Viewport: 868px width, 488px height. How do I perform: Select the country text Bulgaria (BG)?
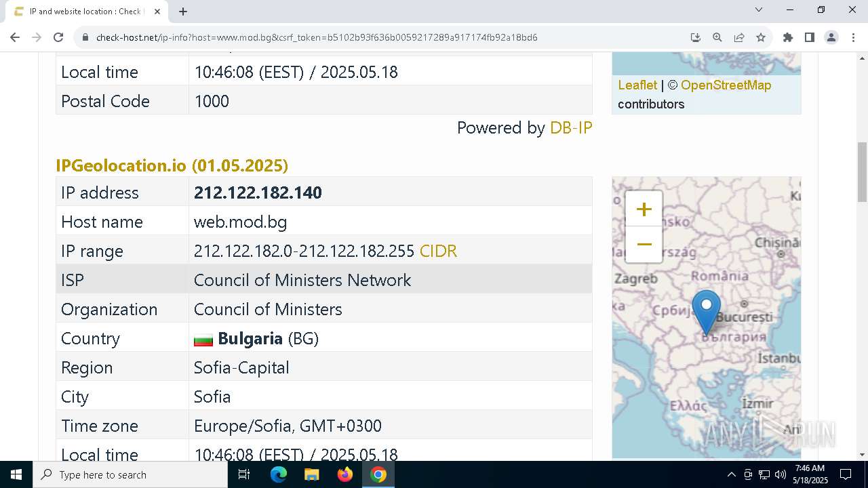(268, 338)
